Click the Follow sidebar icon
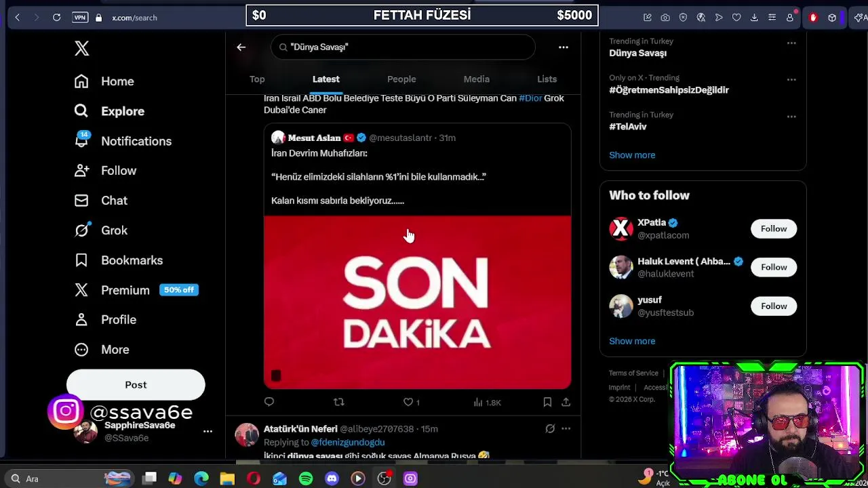The height and width of the screenshot is (488, 868). pos(81,171)
